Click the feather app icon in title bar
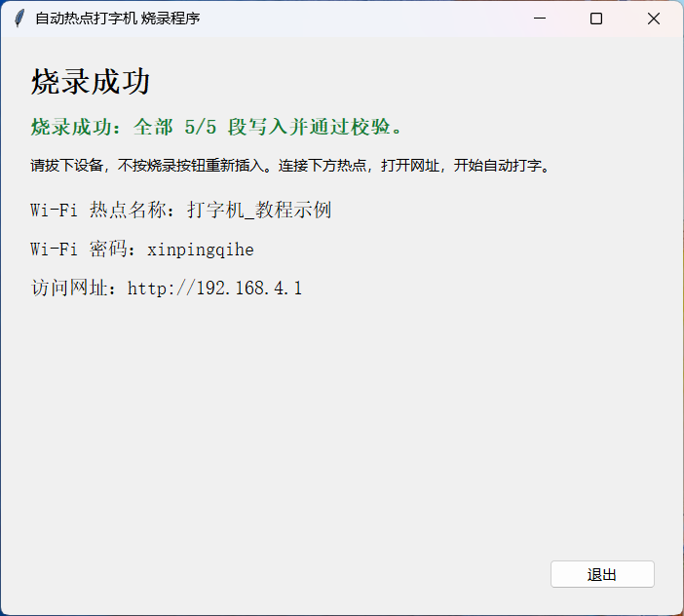 [x=19, y=19]
